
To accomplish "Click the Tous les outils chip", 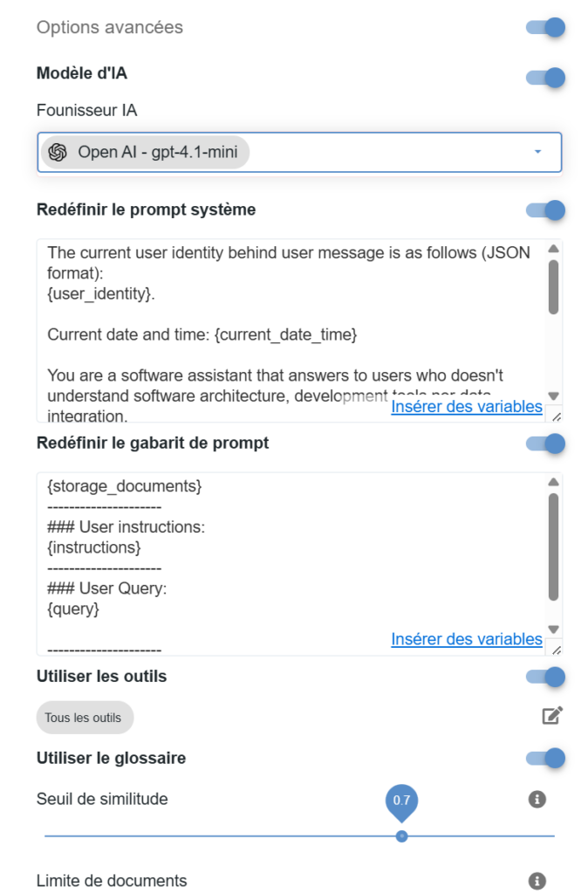I will tap(85, 718).
